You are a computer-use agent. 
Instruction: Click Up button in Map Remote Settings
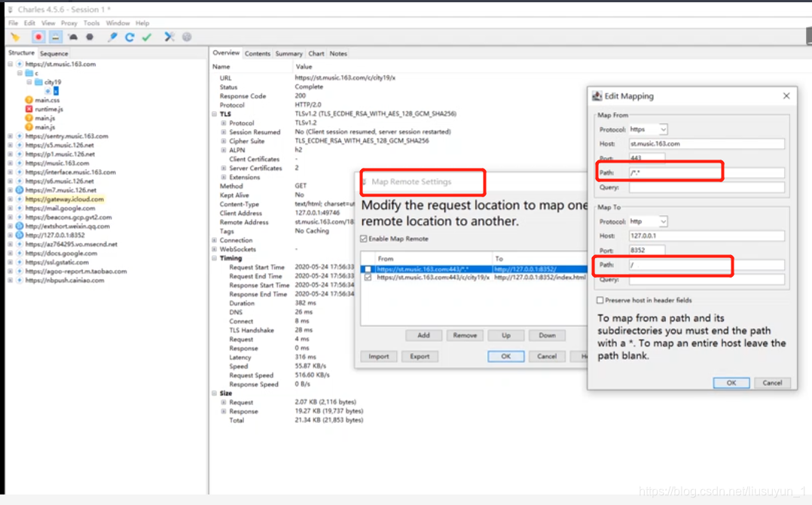click(506, 336)
